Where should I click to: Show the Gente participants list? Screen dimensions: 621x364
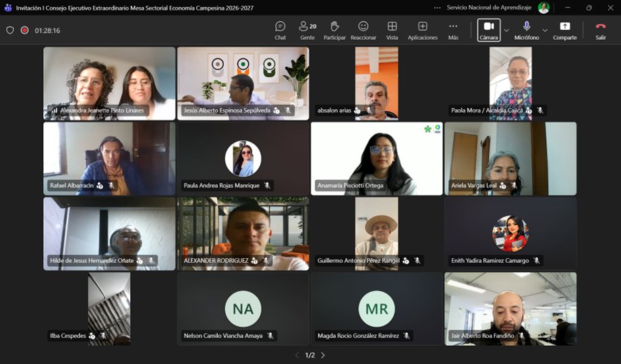click(307, 30)
